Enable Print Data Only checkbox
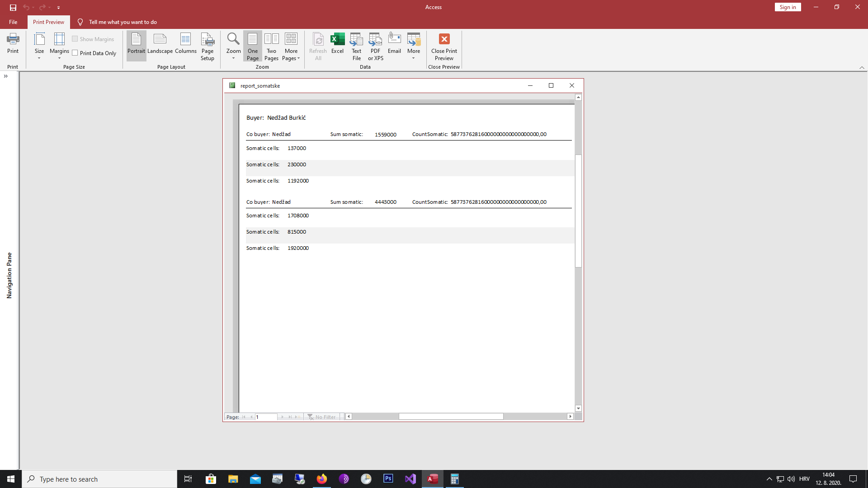868x488 pixels. coord(94,53)
